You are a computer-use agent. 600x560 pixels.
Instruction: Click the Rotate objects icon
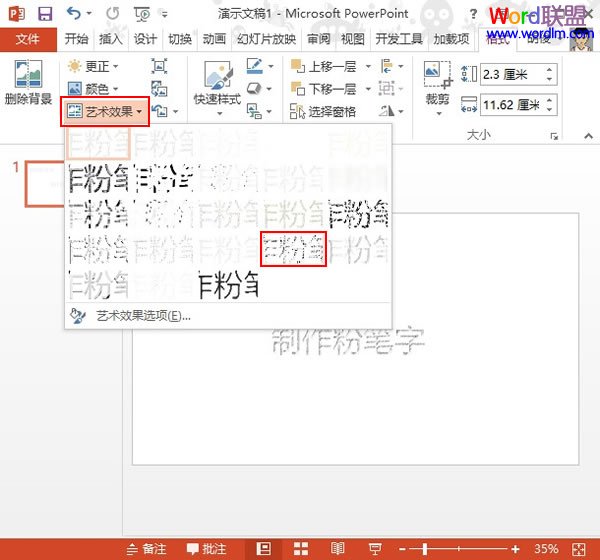pos(387,111)
